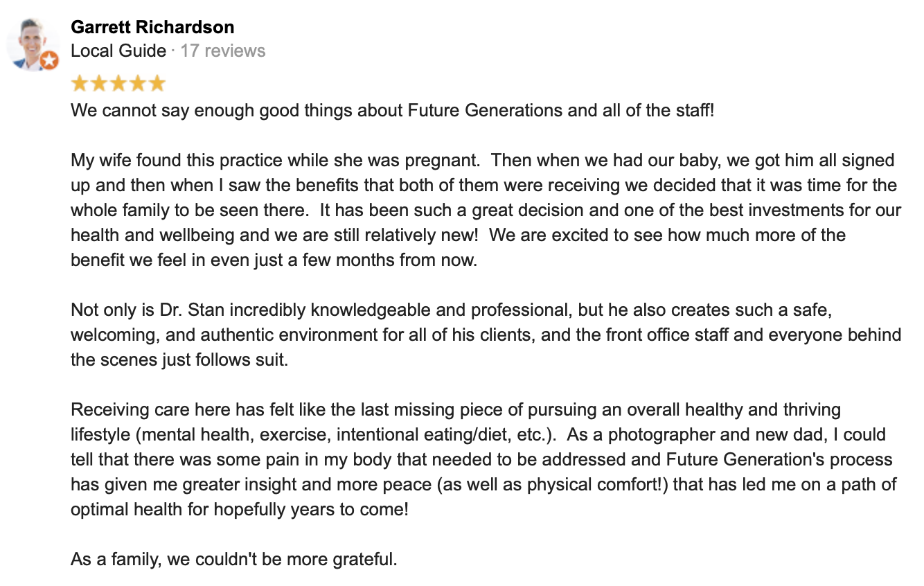Click the Local Guide label
This screenshot has height=586, width=924.
coord(118,51)
